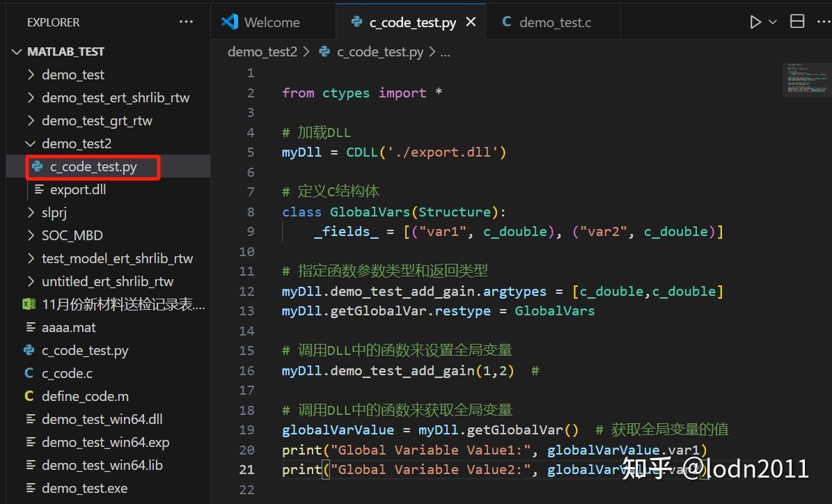832x504 pixels.
Task: Open editor more actions ellipsis menu
Action: [x=824, y=21]
